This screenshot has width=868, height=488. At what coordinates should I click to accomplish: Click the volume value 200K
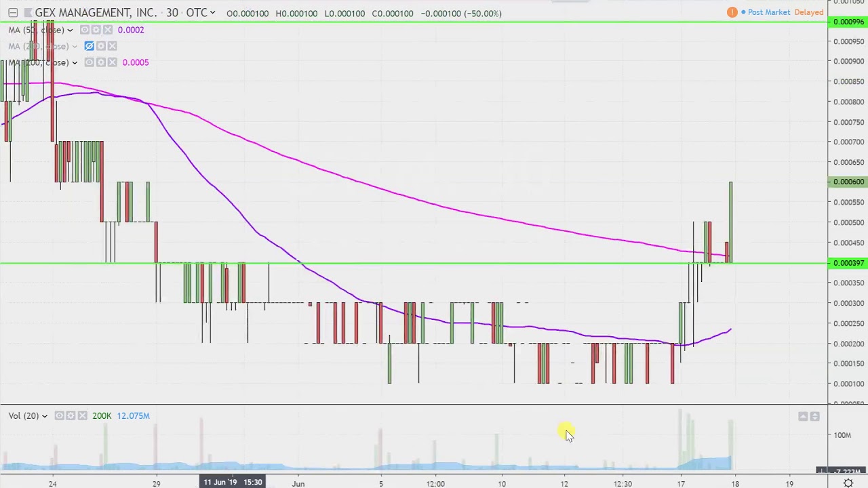click(x=102, y=415)
